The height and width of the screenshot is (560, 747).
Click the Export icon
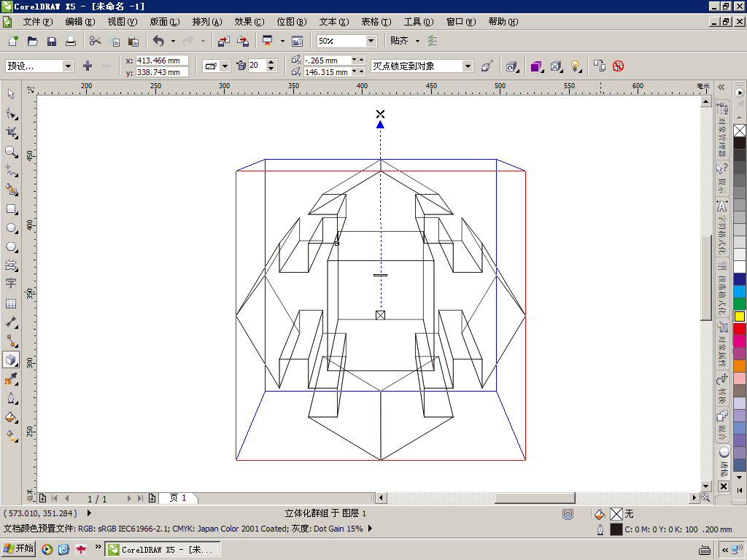click(243, 41)
